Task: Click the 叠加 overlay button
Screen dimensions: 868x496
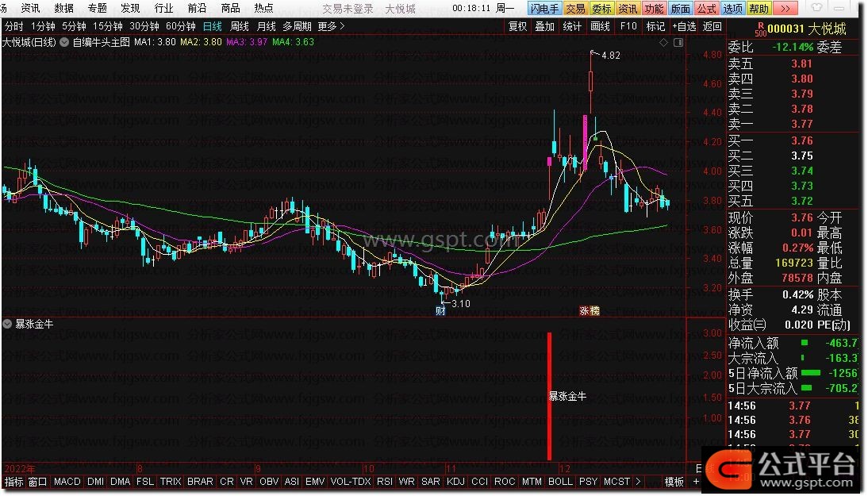Action: 545,26
